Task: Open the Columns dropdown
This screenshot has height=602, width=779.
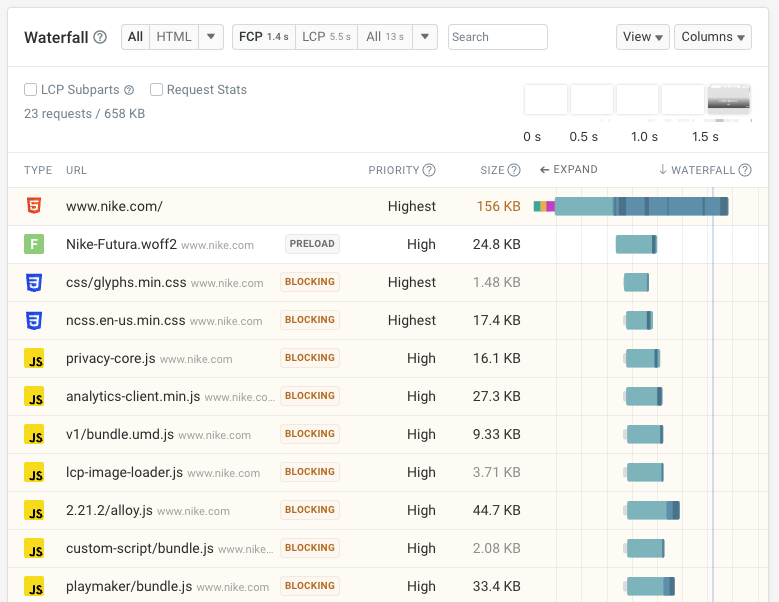Action: (713, 37)
